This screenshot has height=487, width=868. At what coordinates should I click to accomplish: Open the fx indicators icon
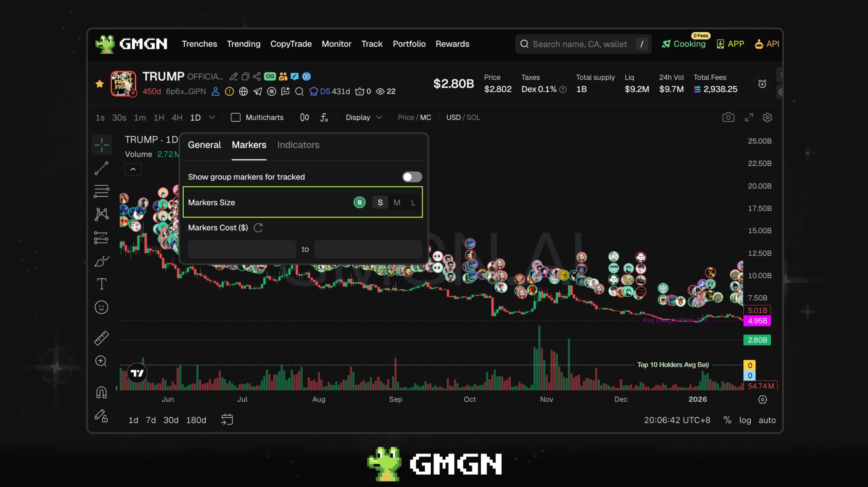click(x=324, y=117)
